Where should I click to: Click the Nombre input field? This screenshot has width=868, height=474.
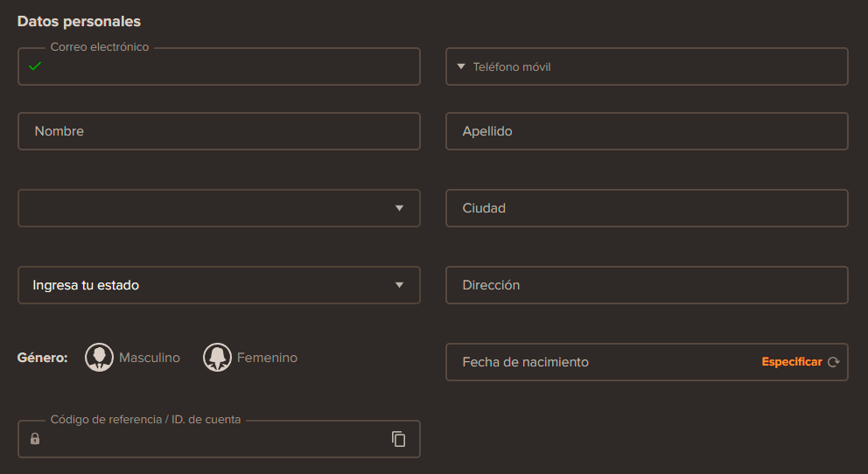[219, 131]
